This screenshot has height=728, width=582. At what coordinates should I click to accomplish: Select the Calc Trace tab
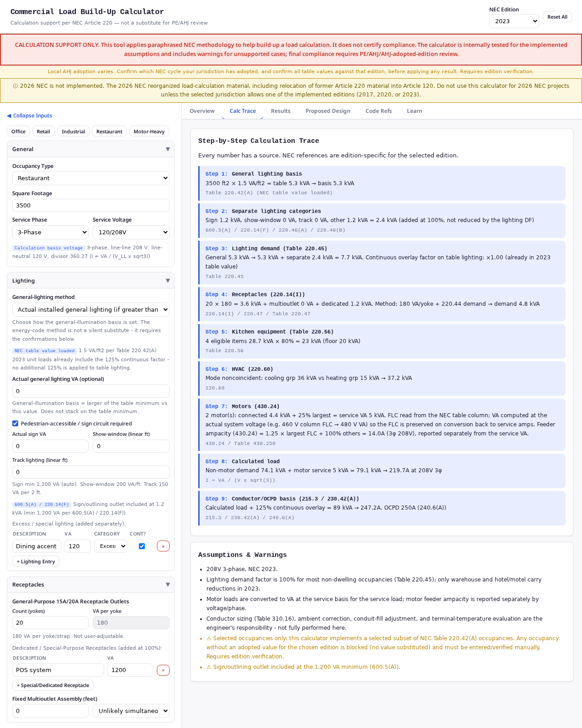pos(243,111)
